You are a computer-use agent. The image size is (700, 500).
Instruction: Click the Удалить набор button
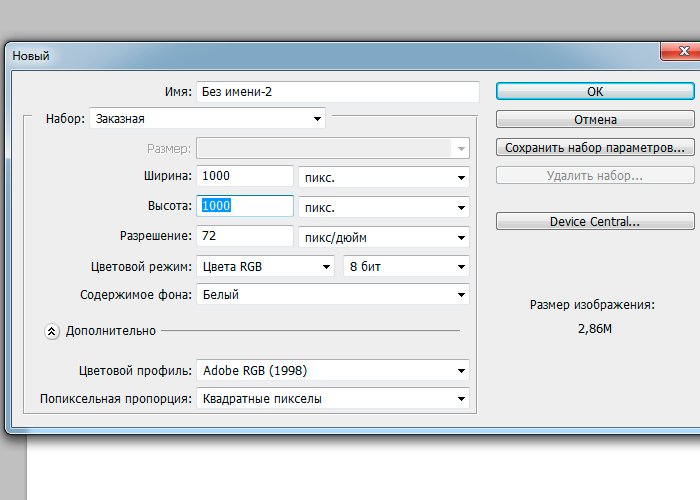click(x=595, y=175)
